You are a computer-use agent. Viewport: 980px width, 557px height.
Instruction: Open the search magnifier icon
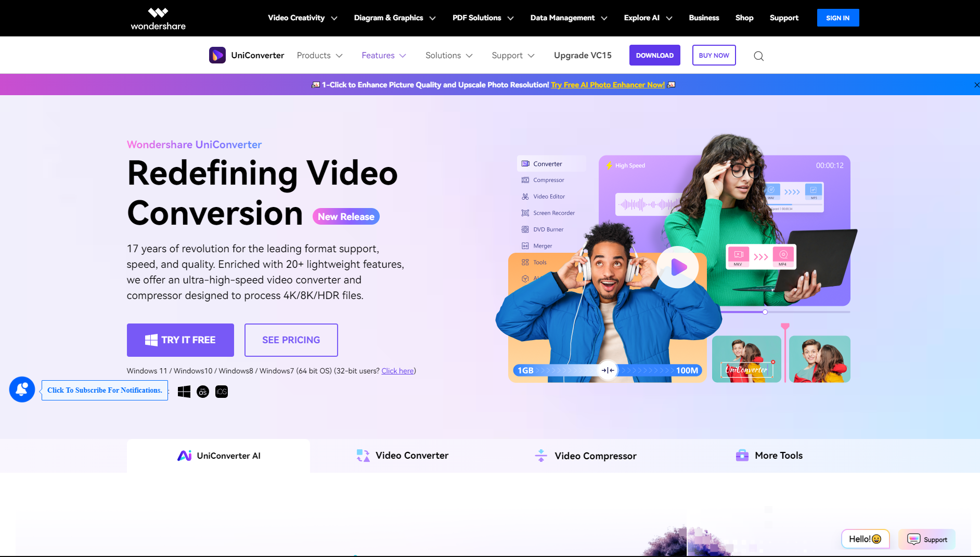(x=758, y=56)
